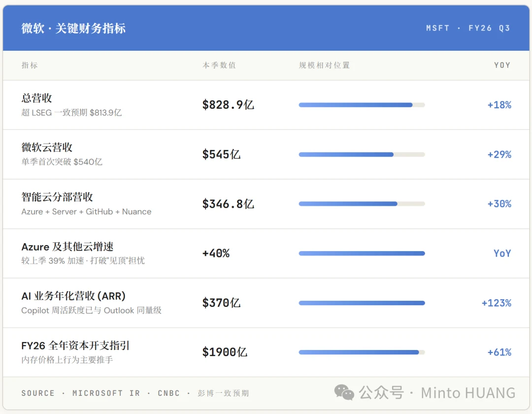Click the 本季数值 column header
Screen dimensions: 532x414
pyautogui.click(x=219, y=65)
